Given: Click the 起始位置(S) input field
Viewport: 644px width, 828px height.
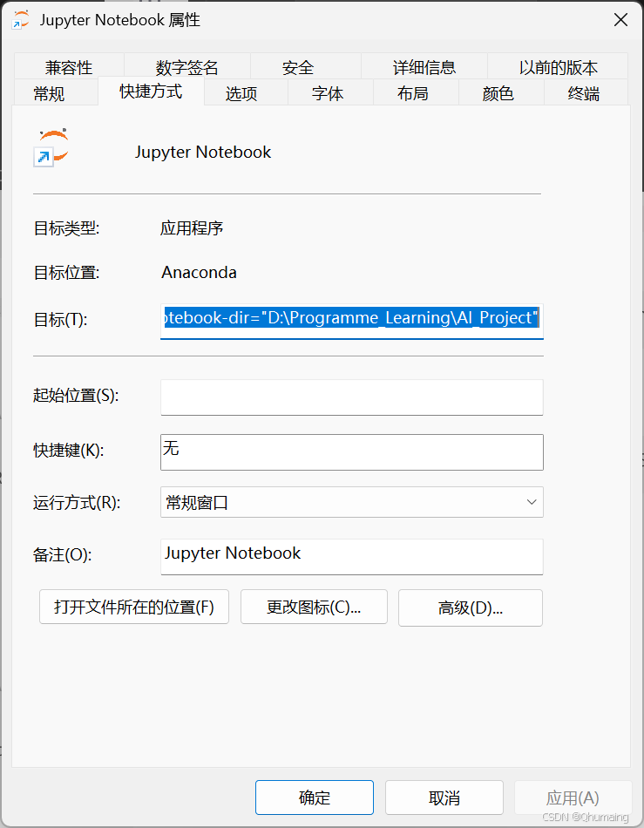Looking at the screenshot, I should point(351,397).
